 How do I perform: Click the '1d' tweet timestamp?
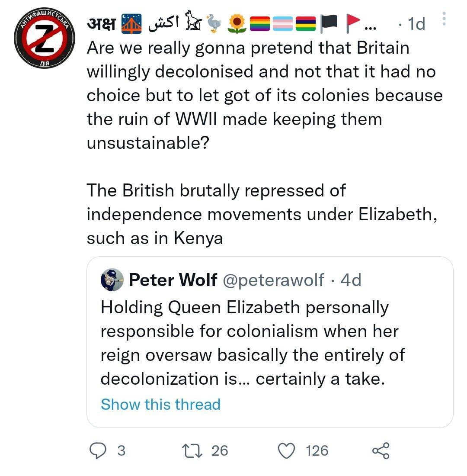pyautogui.click(x=416, y=24)
